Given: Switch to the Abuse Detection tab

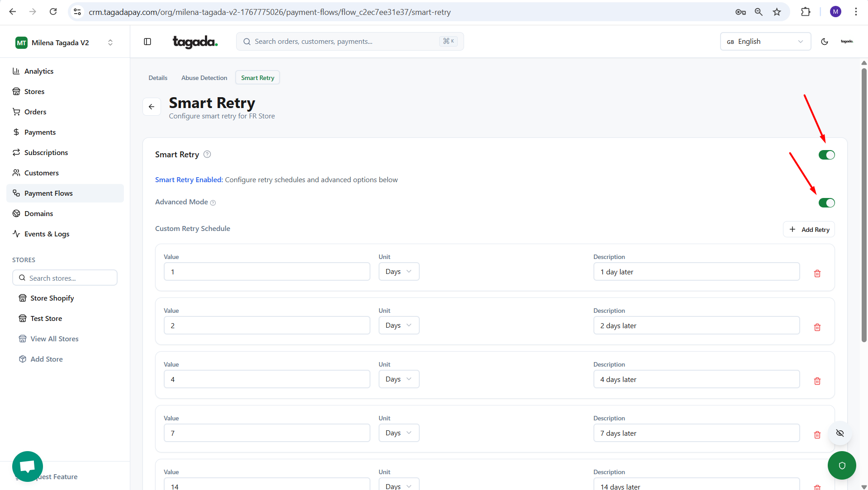Looking at the screenshot, I should (204, 78).
